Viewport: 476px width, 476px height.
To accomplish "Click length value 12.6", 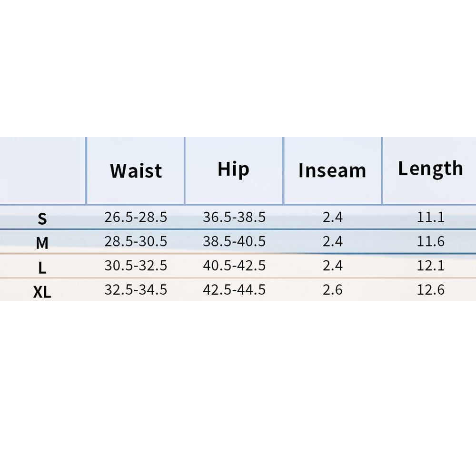I will pos(431,290).
